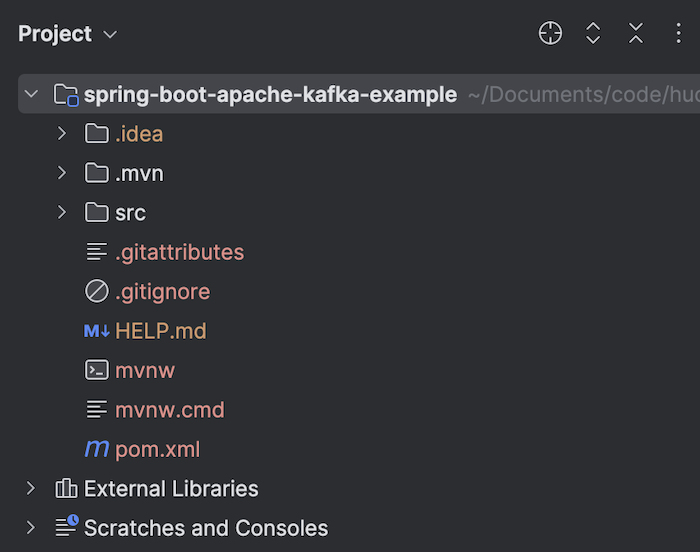Screen dimensions: 700x552
Task: Click the Expand Selected icon
Action: [593, 33]
